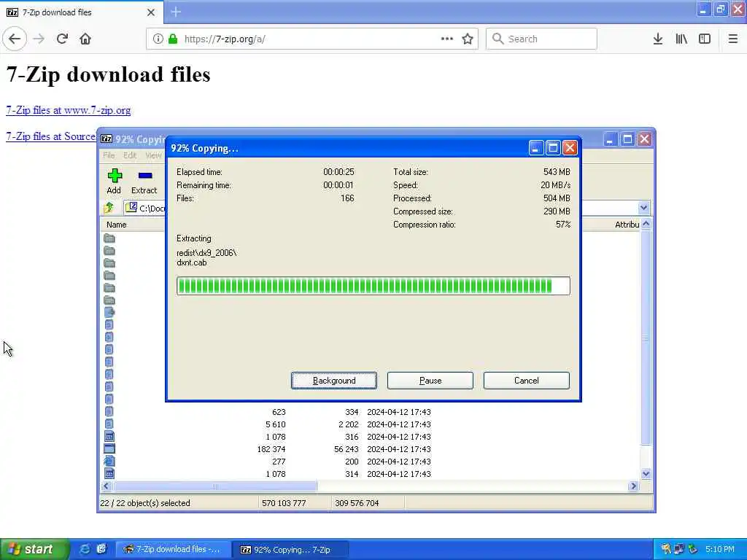
Task: Open a new Firefox tab
Action: (176, 12)
